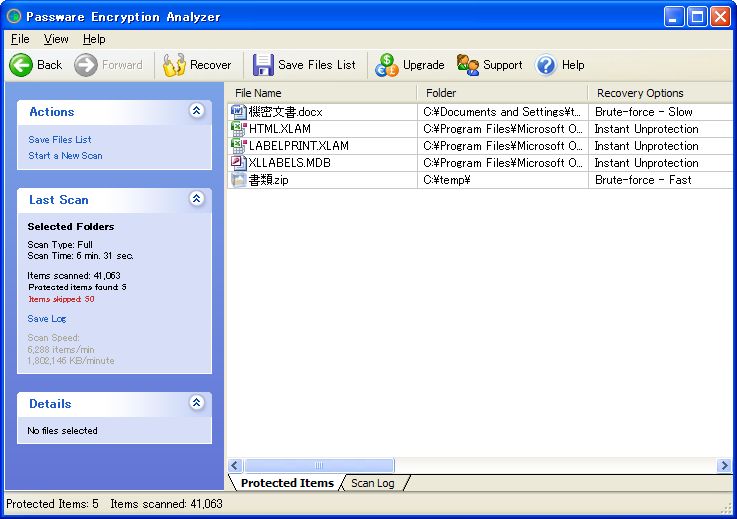Click the Word document icon for 機密文書.docx
The height and width of the screenshot is (519, 737).
pos(238,112)
